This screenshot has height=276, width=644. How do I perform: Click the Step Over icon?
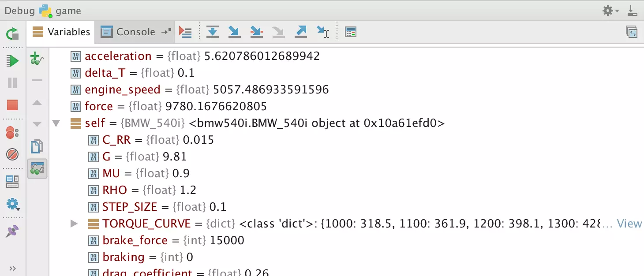point(213,32)
